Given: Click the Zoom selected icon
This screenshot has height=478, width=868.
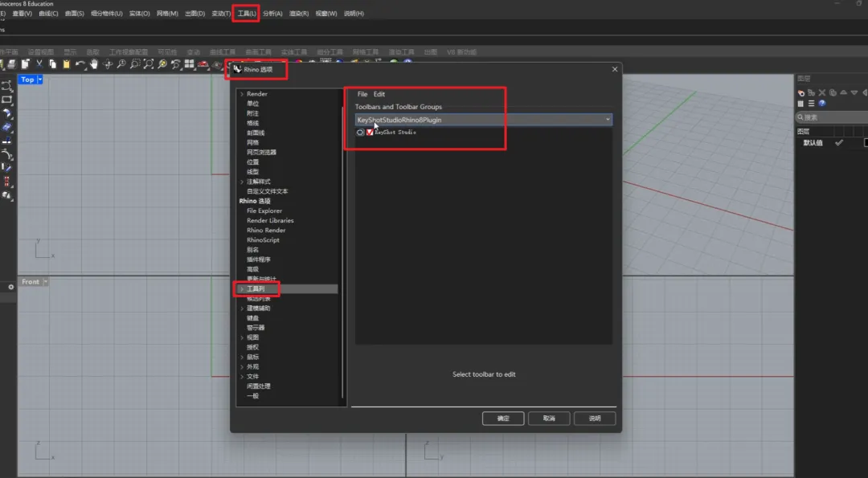Looking at the screenshot, I should pos(162,64).
